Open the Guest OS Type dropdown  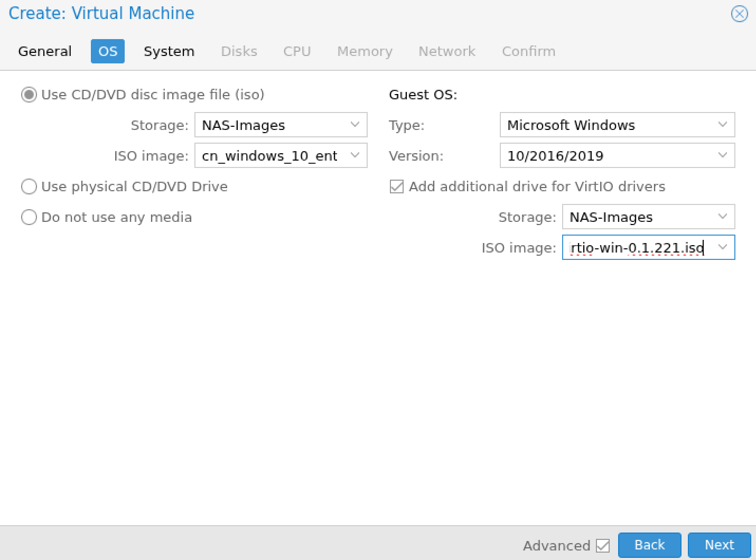tap(722, 125)
